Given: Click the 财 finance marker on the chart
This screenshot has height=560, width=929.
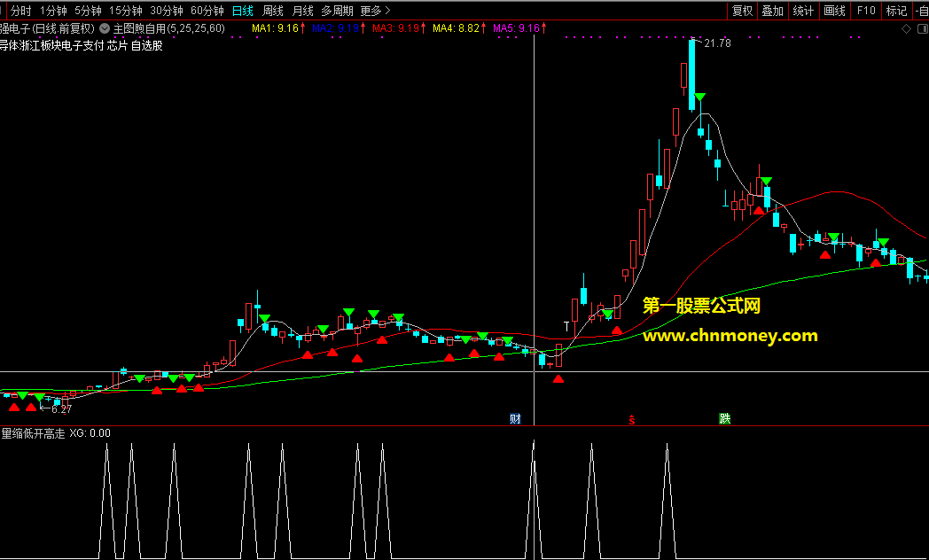Looking at the screenshot, I should point(515,419).
